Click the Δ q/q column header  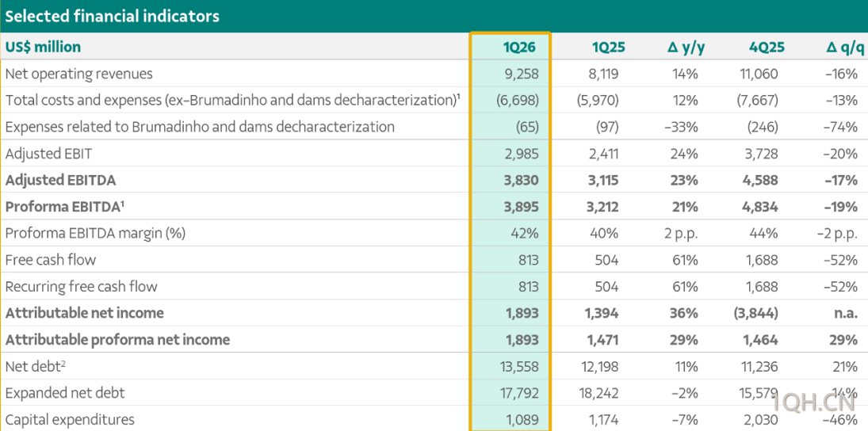tap(845, 47)
